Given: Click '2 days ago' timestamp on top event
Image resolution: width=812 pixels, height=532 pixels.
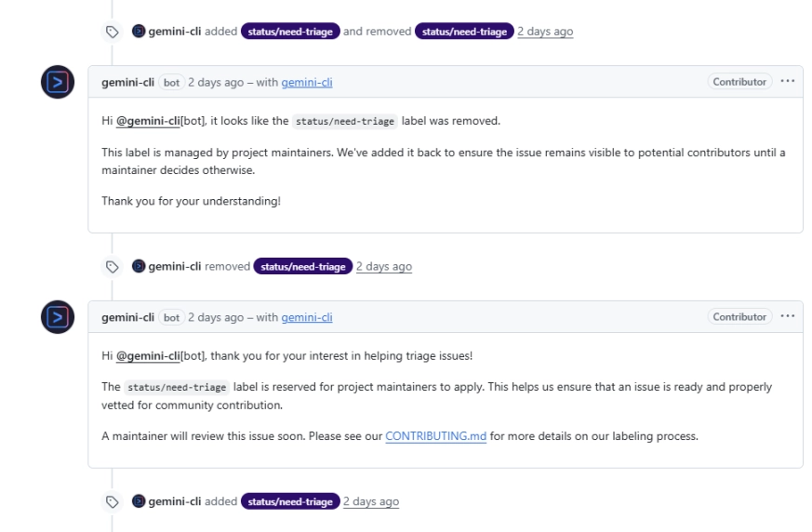Looking at the screenshot, I should [545, 32].
